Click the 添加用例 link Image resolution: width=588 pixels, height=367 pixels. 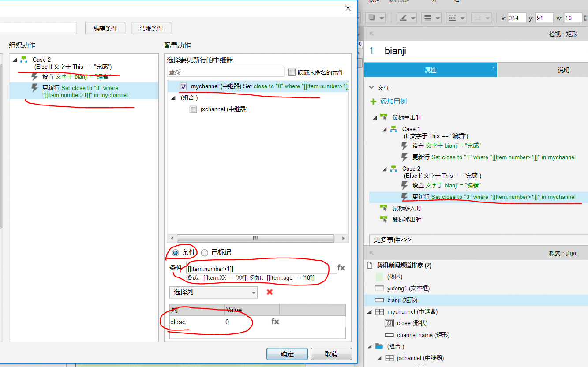pos(393,101)
